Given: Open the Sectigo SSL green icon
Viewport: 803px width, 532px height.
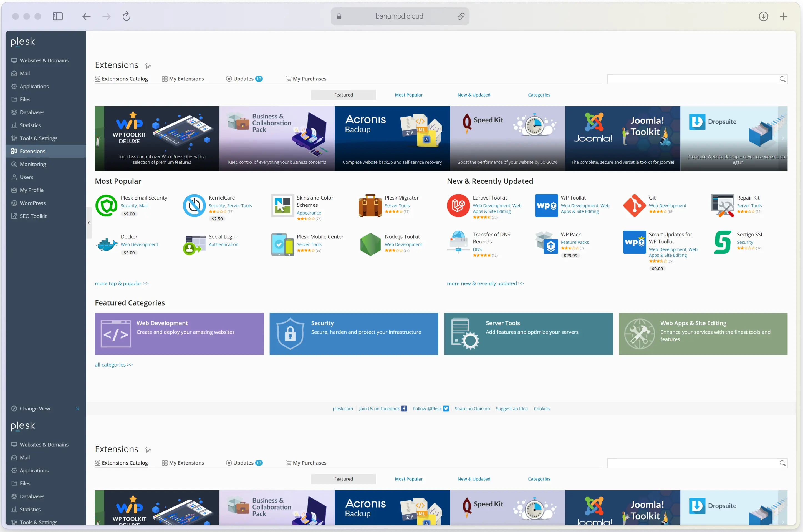Looking at the screenshot, I should pos(722,242).
